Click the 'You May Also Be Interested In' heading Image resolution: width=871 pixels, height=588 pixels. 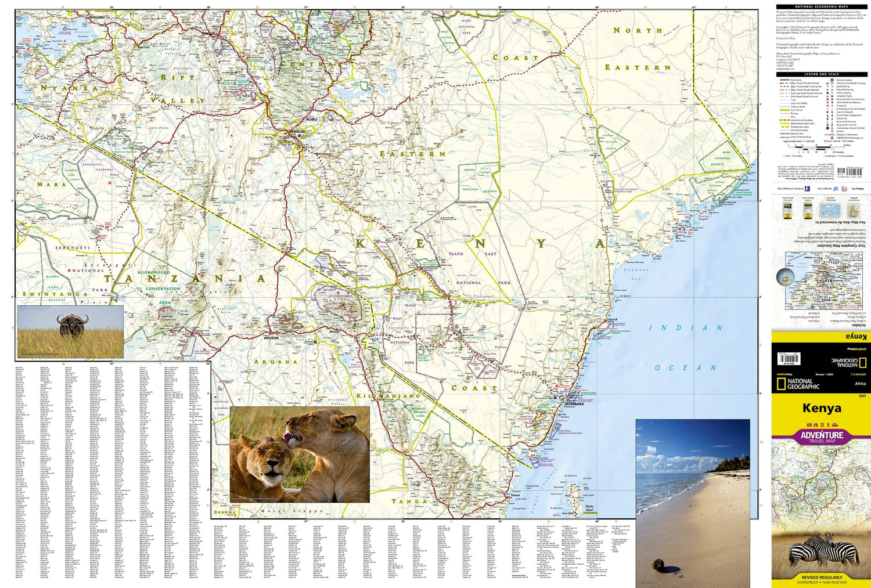tap(841, 222)
